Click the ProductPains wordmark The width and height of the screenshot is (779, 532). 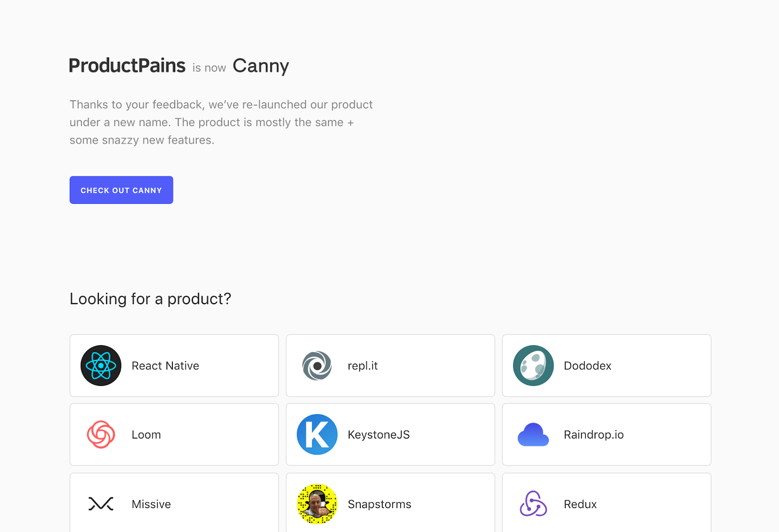[127, 66]
